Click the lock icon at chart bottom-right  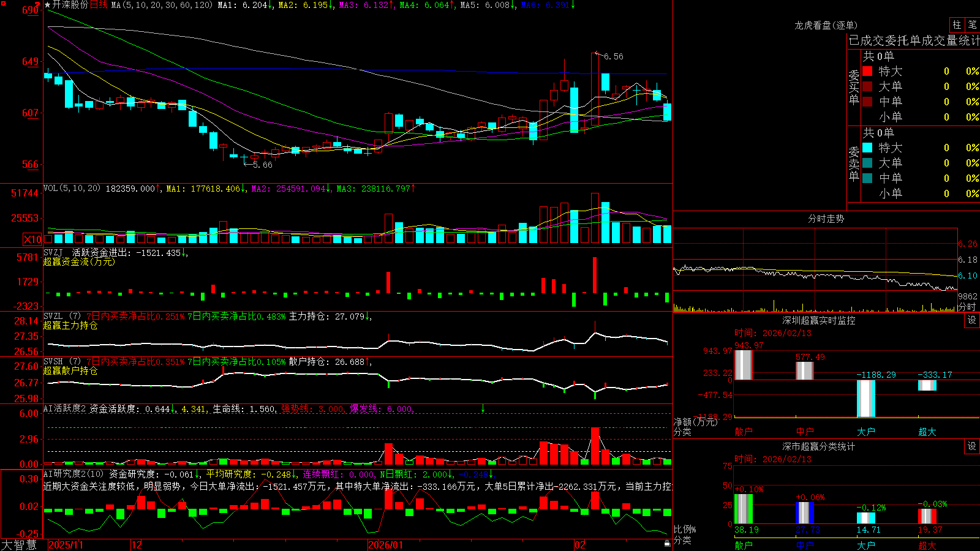tap(667, 543)
